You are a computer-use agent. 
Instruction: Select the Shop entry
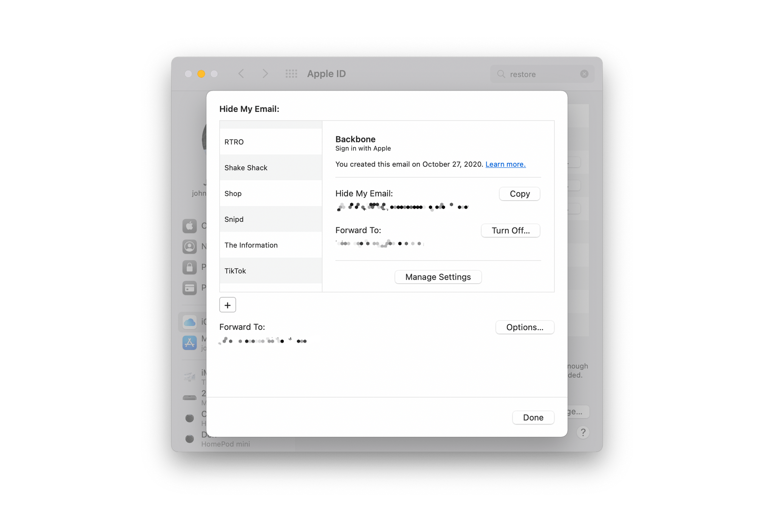click(271, 193)
